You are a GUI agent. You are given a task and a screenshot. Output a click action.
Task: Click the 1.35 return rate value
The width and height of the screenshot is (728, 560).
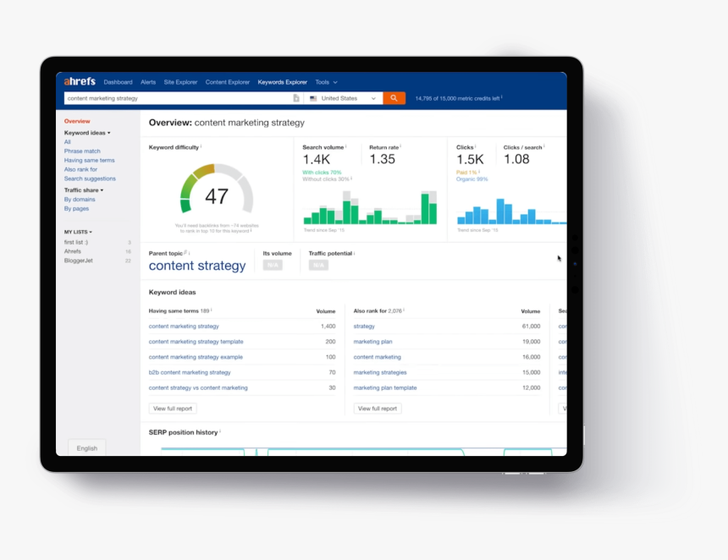pos(382,159)
